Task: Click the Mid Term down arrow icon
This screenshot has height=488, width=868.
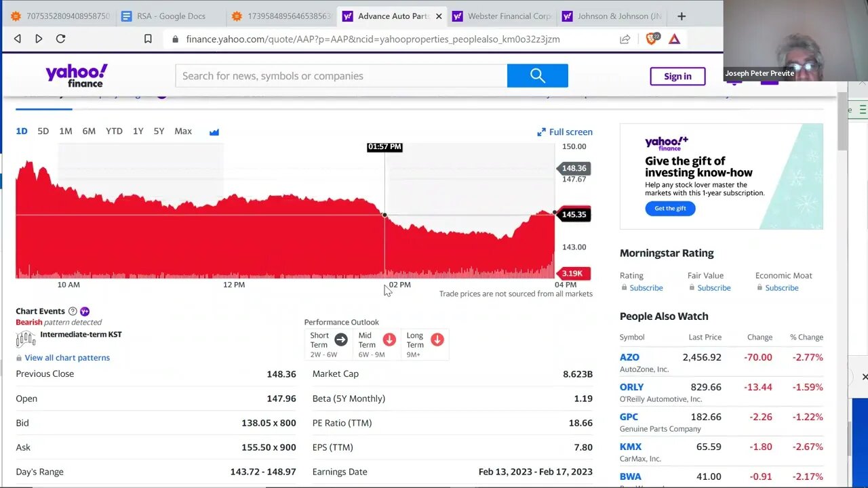Action: click(x=389, y=340)
